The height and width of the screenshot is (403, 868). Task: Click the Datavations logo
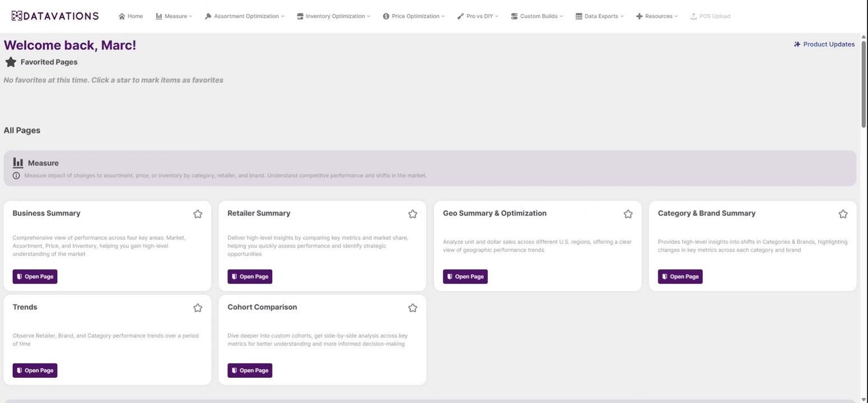[x=55, y=16]
